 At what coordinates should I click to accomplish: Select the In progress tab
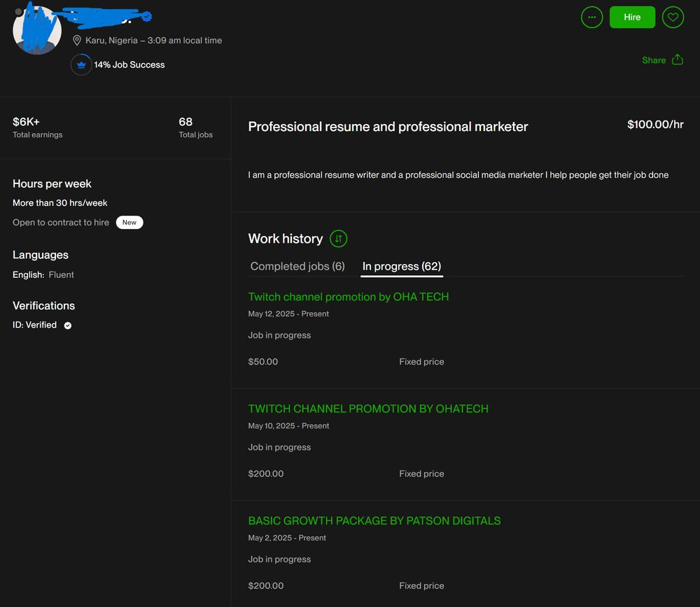click(x=401, y=266)
